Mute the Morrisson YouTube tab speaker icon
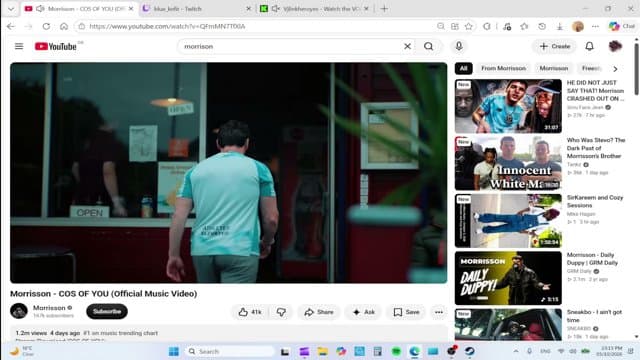This screenshot has height=360, width=640. coord(40,9)
